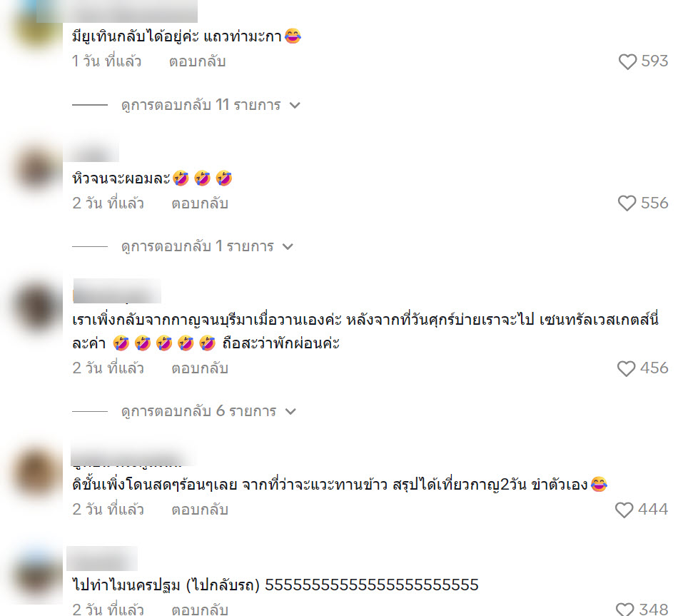
Task: Like the นครปฐม comment with 348 likes
Action: click(x=624, y=610)
